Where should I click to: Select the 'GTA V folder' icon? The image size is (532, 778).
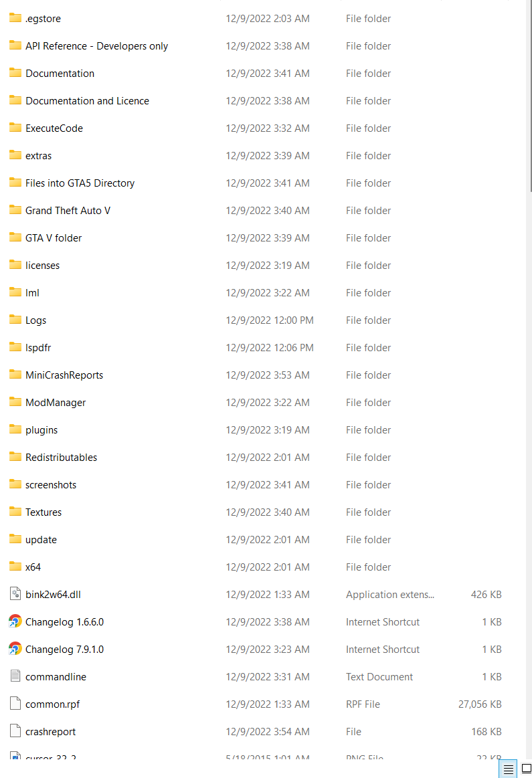coord(15,237)
